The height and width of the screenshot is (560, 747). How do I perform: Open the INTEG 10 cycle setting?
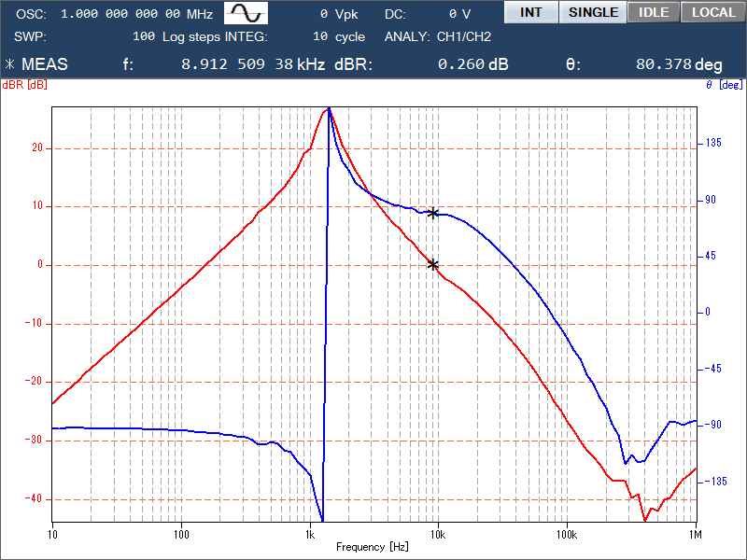(x=339, y=36)
